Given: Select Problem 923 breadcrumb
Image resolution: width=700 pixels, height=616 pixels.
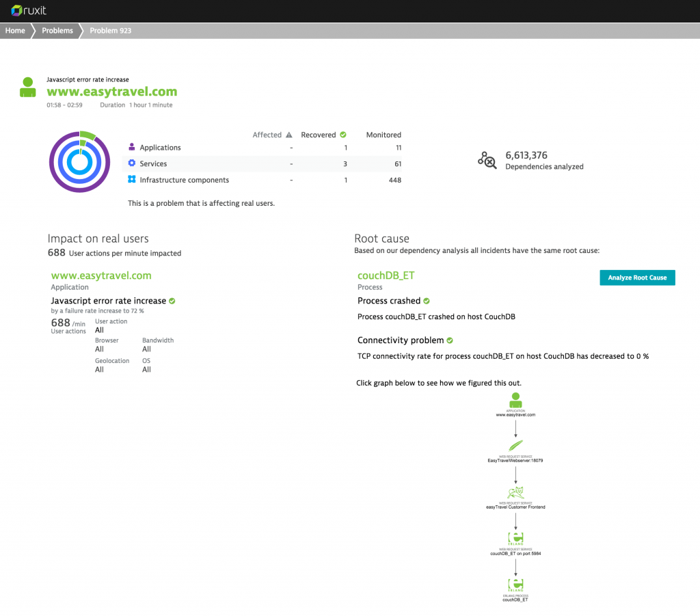Looking at the screenshot, I should pyautogui.click(x=110, y=30).
